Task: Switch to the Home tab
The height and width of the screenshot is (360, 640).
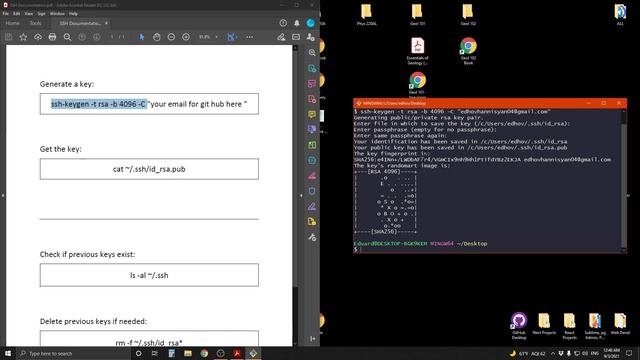Action: [12, 23]
